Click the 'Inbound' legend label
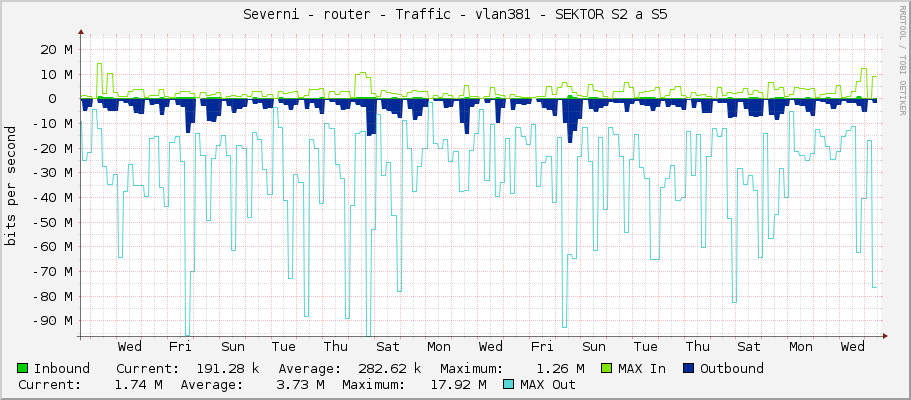The height and width of the screenshot is (400, 911). pyautogui.click(x=62, y=368)
